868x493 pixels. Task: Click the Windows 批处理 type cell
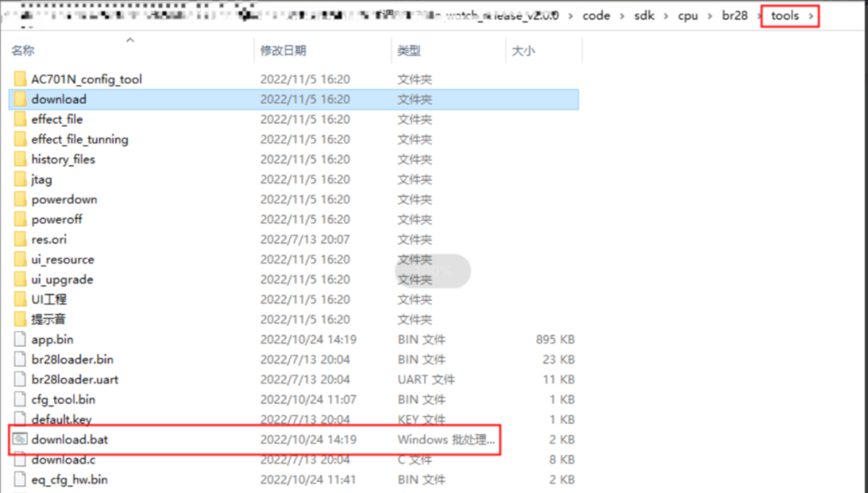tap(447, 439)
